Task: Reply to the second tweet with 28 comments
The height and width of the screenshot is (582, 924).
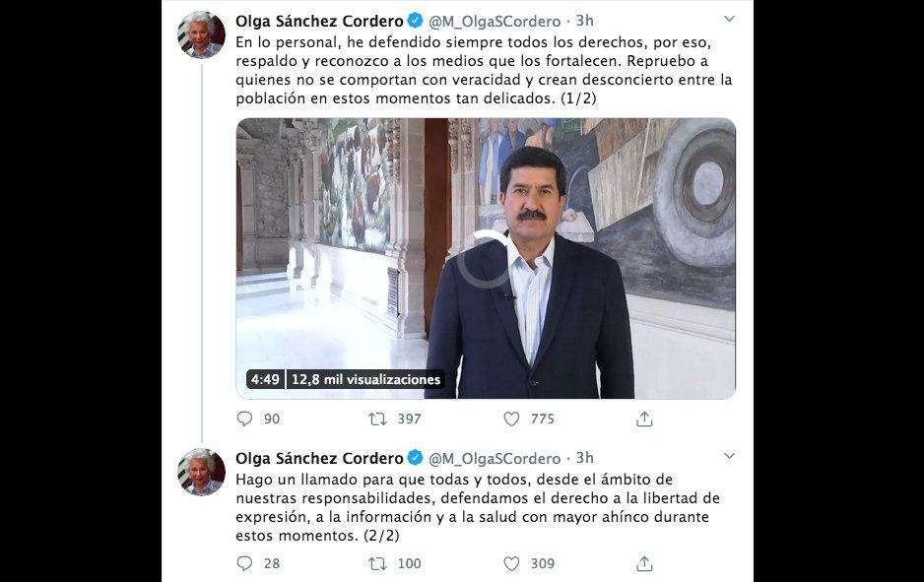Action: point(244,563)
